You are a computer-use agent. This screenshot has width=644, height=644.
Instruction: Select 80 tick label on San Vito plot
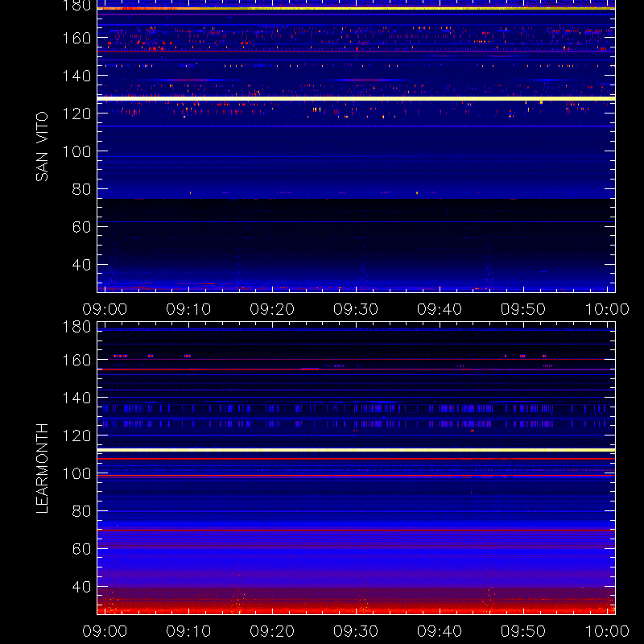coord(81,189)
